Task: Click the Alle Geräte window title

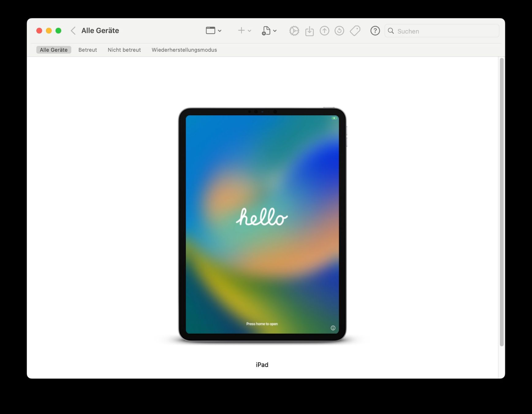Action: (100, 31)
